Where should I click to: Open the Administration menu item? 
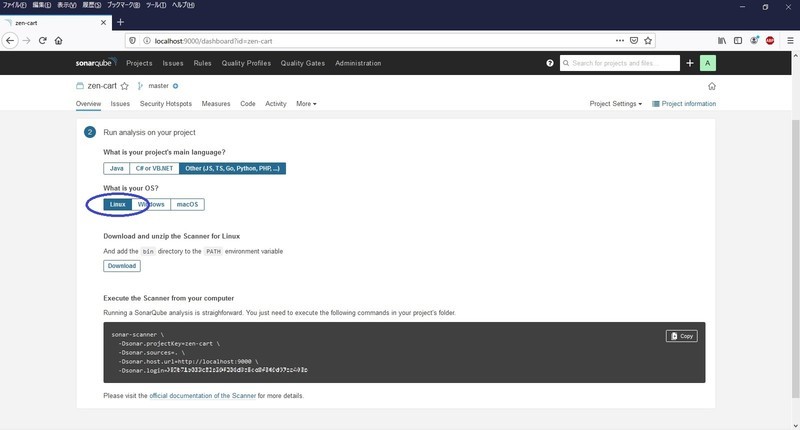(x=358, y=63)
